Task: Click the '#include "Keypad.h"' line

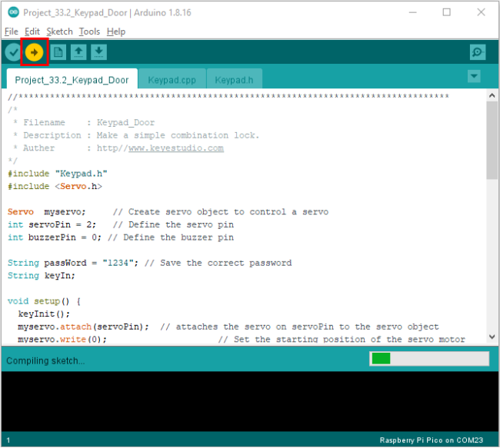Action: [58, 174]
